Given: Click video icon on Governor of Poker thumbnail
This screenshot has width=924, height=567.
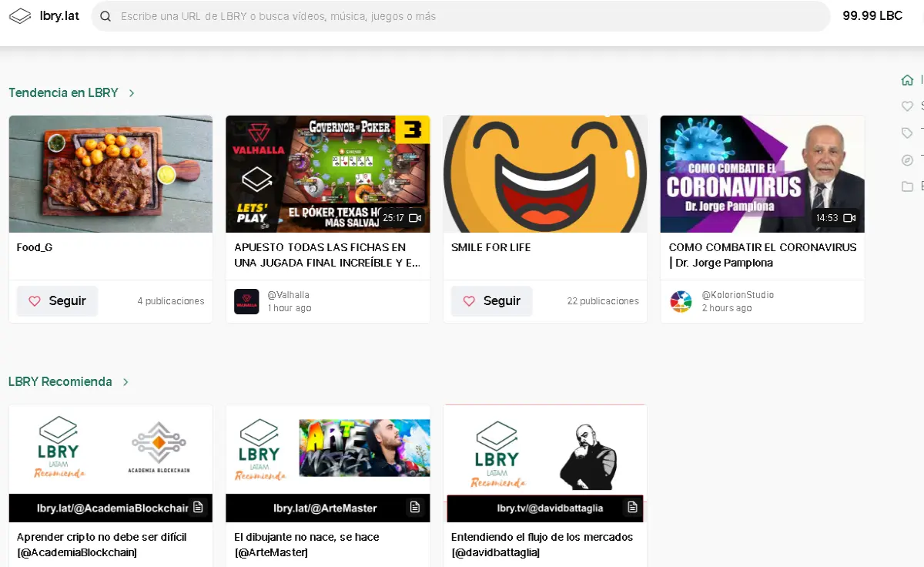Looking at the screenshot, I should point(415,218).
